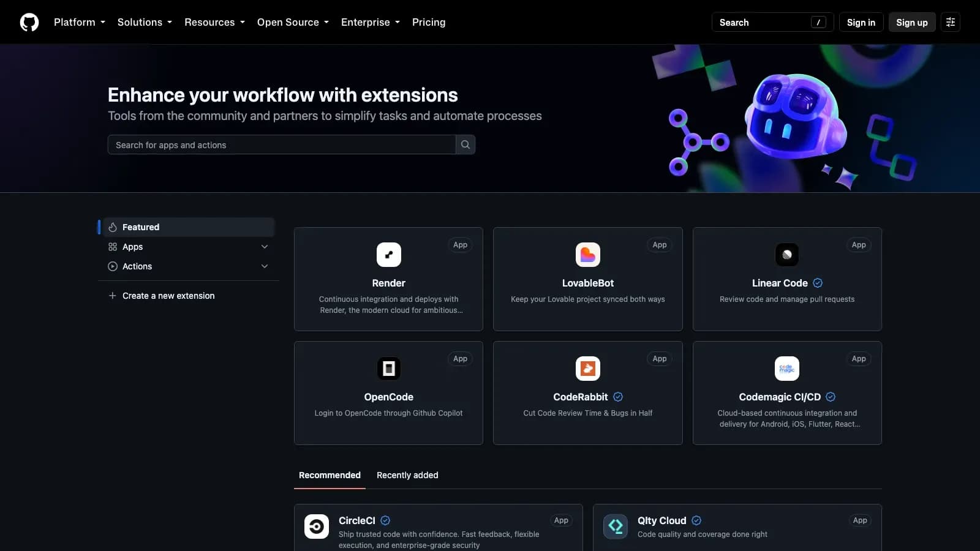Screen dimensions: 980x551
Task: Click the App label on CircleCI card
Action: pyautogui.click(x=561, y=520)
